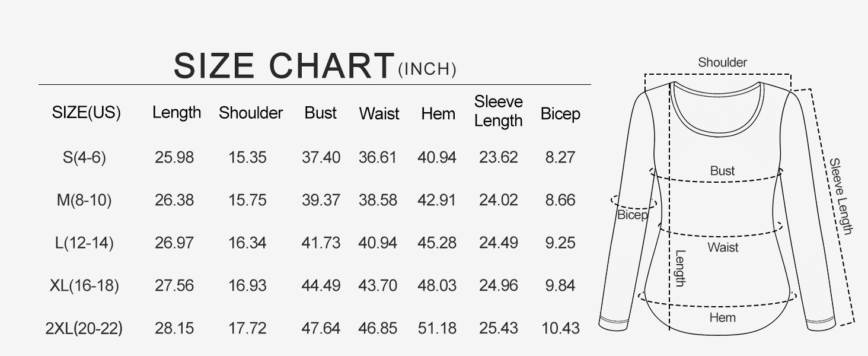Click the 10.43 bicep value for 2XL
This screenshot has height=356, width=868.
[x=560, y=328]
